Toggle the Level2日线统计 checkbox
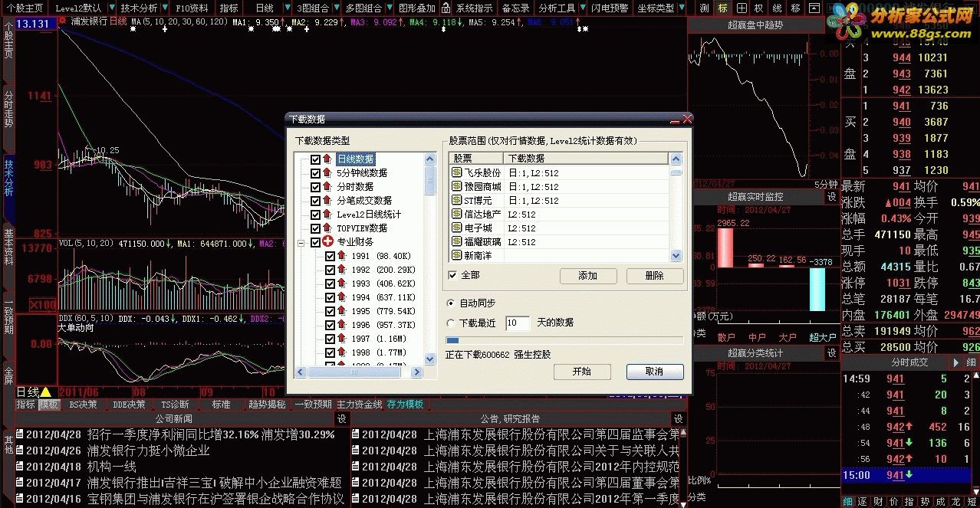Screen dimensions: 980x508 click(315, 215)
